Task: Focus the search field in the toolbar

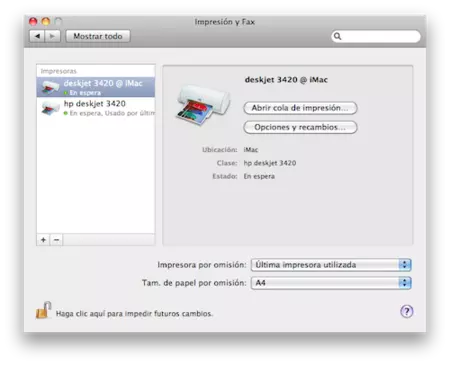Action: pyautogui.click(x=376, y=36)
